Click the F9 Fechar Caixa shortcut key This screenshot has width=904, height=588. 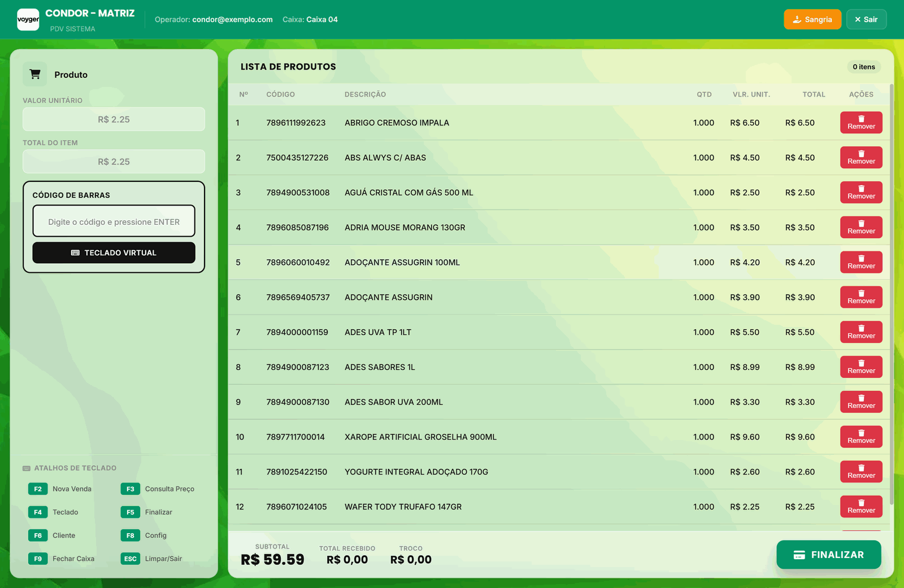pos(38,559)
